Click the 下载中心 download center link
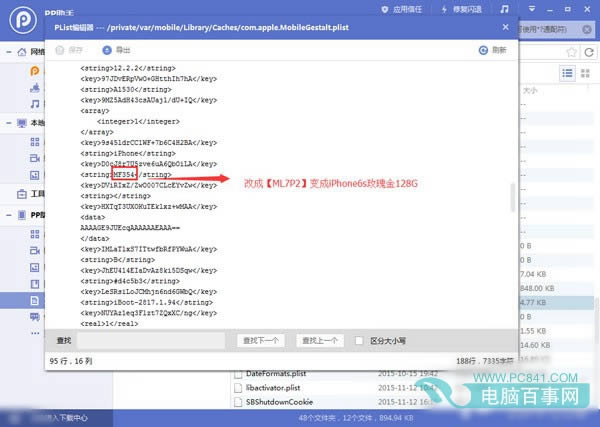The image size is (600, 427). (72, 418)
